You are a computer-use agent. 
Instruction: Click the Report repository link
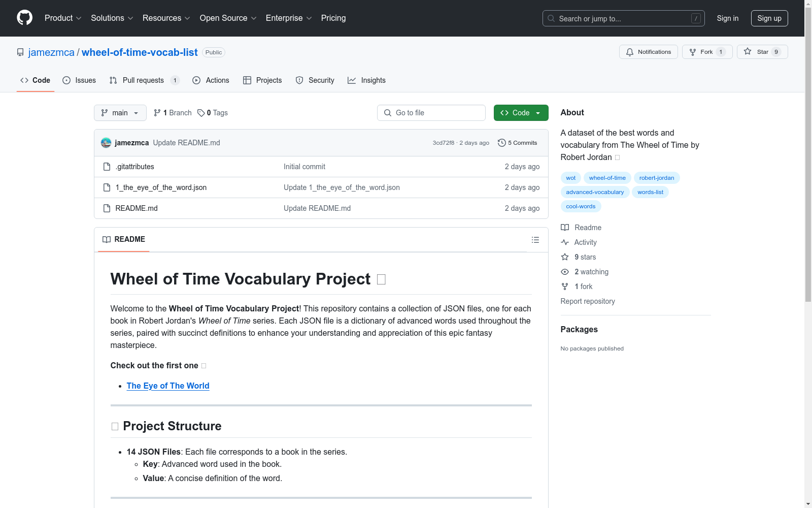(x=588, y=301)
